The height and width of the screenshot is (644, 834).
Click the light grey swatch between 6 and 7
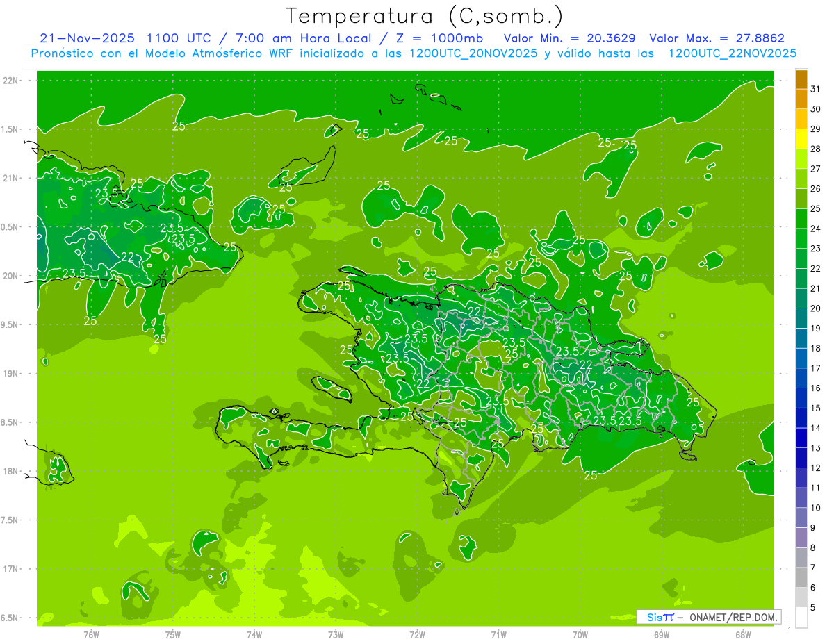801,577
